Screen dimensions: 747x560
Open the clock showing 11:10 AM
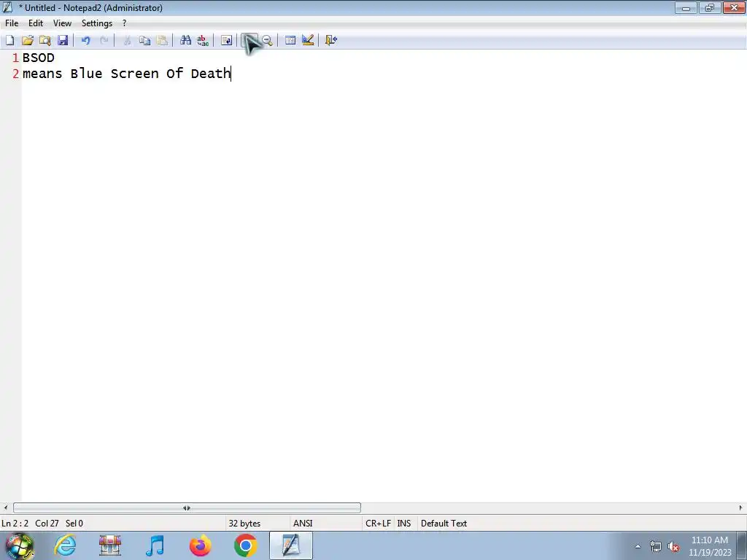pos(710,546)
